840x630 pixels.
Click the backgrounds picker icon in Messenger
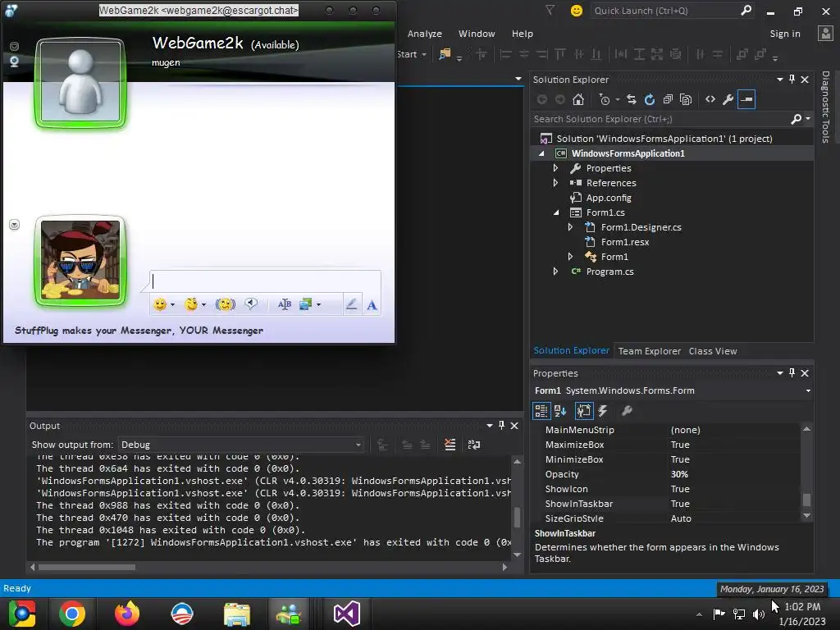point(306,304)
